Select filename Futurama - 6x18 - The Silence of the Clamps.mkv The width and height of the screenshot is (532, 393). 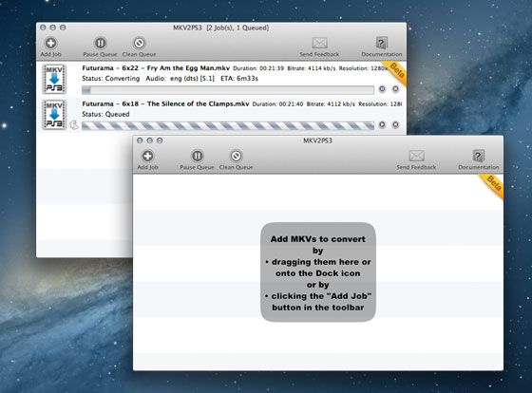(x=165, y=103)
